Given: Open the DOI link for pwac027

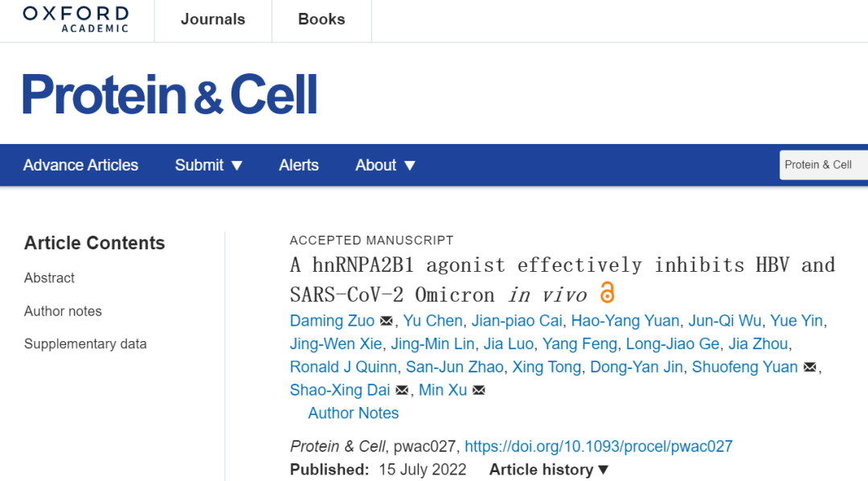Looking at the screenshot, I should click(x=599, y=446).
